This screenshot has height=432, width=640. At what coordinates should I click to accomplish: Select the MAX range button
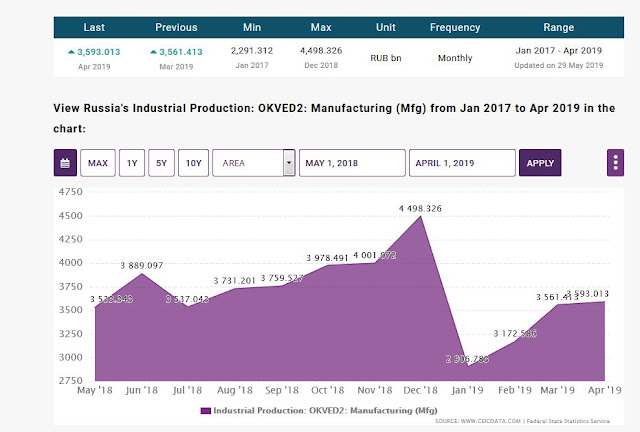point(98,163)
